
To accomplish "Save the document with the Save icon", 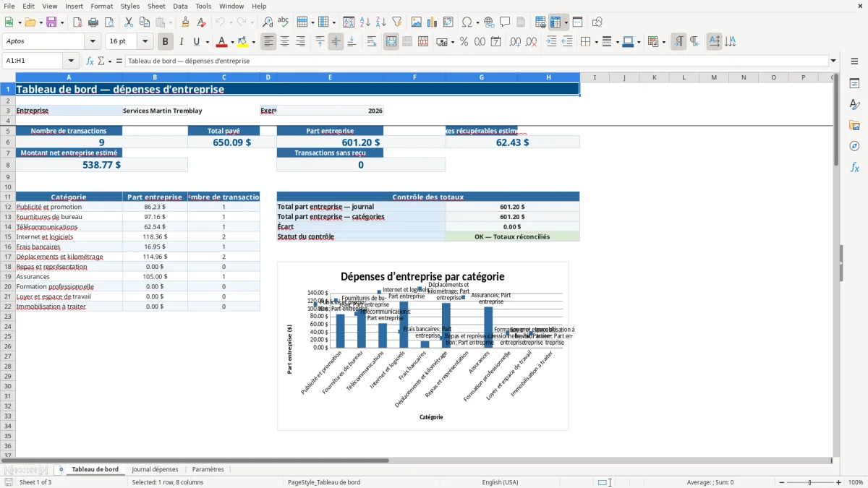I will click(x=51, y=22).
